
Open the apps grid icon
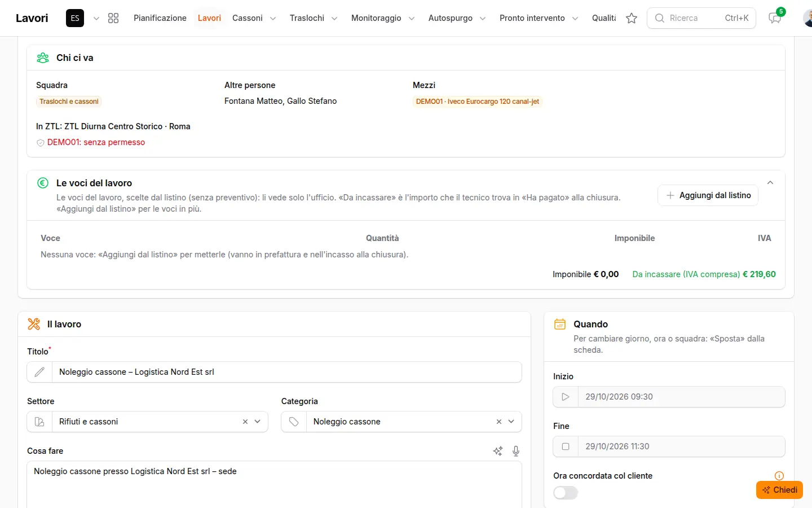[x=113, y=18]
